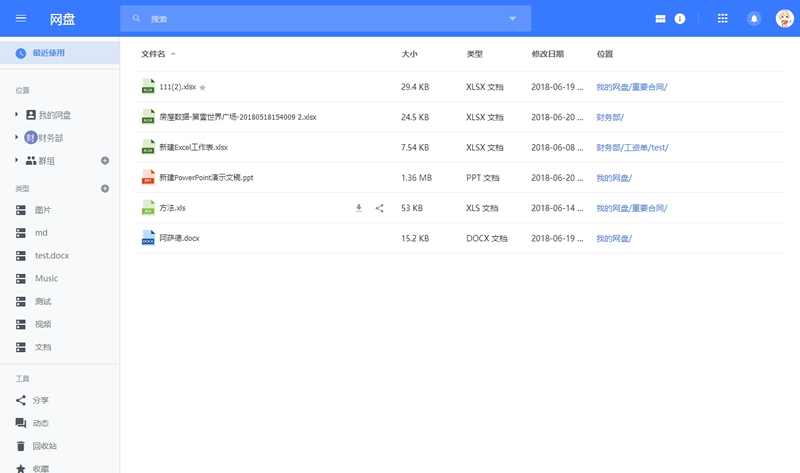Viewport: 800px width, 473px height.
Task: Expand the 我的网盘 tree node
Action: pyautogui.click(x=17, y=115)
